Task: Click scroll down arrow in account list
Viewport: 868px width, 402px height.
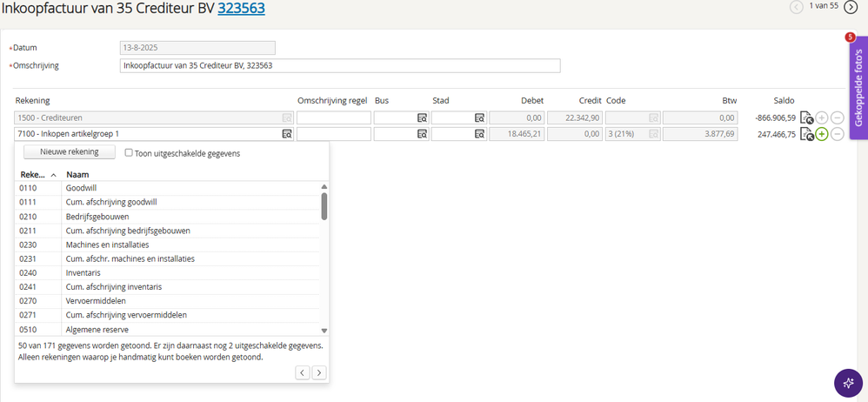Action: click(324, 331)
